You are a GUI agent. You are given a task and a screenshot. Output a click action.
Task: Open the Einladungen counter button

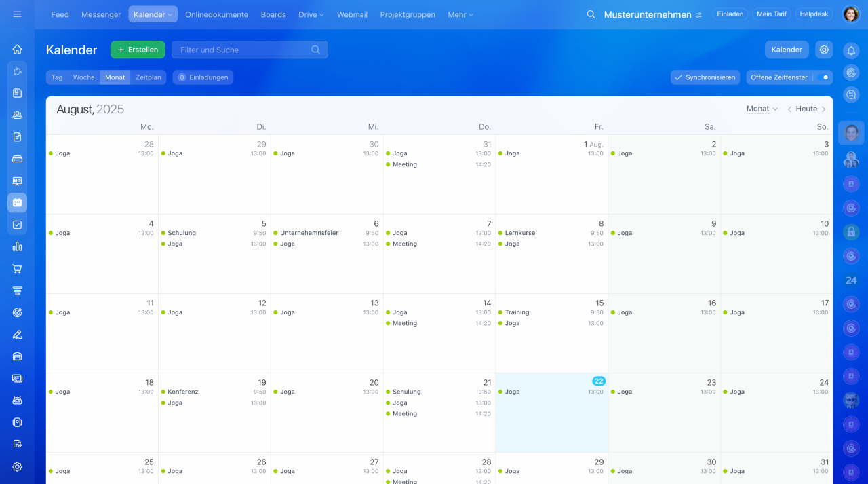pos(203,77)
